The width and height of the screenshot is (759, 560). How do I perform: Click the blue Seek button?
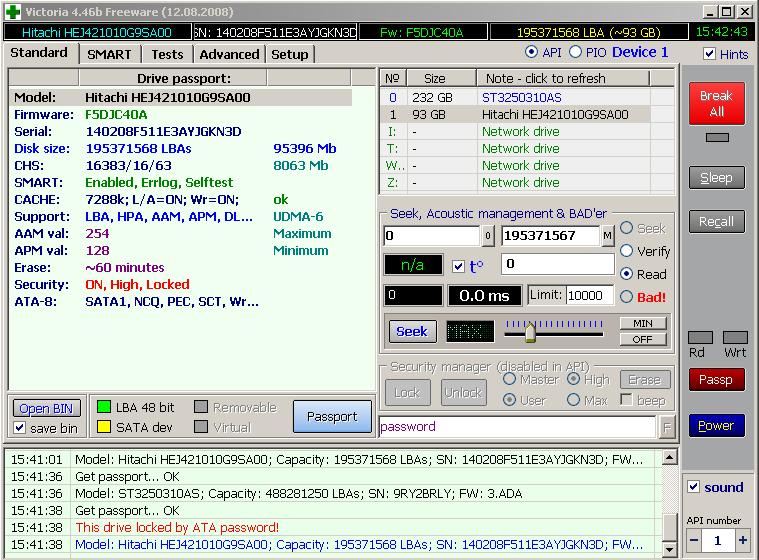coord(412,331)
